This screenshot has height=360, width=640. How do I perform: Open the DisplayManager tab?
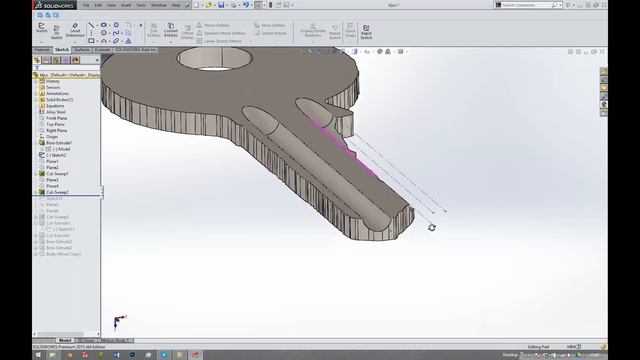(x=75, y=60)
